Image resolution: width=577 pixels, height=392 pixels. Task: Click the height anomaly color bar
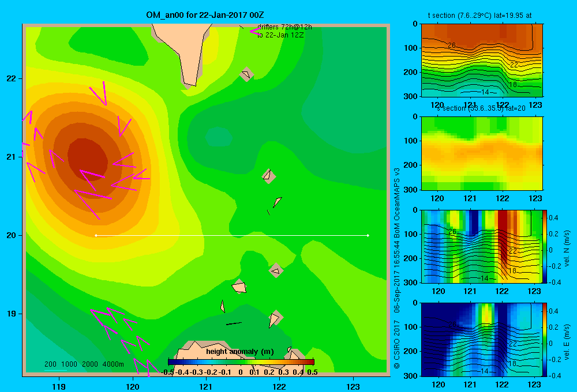coord(241,362)
